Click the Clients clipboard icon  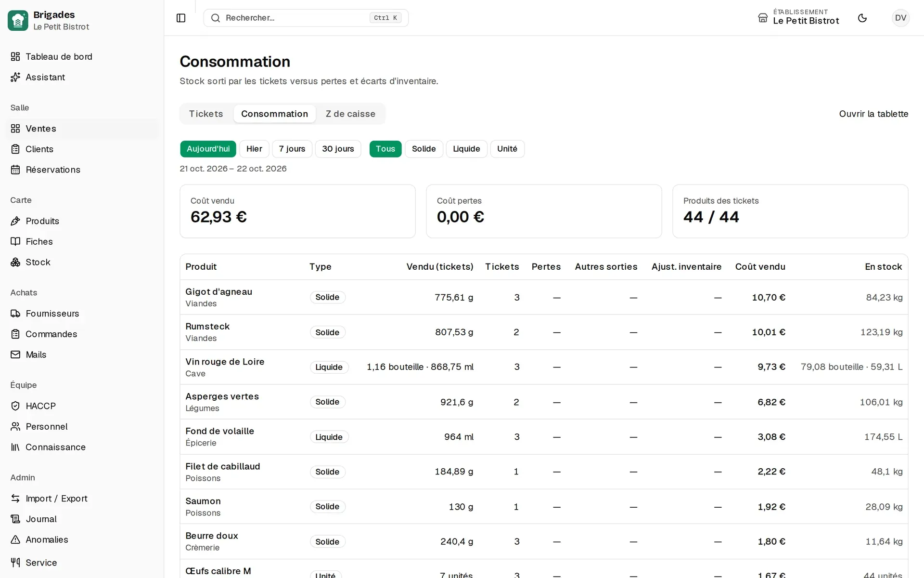click(x=15, y=149)
